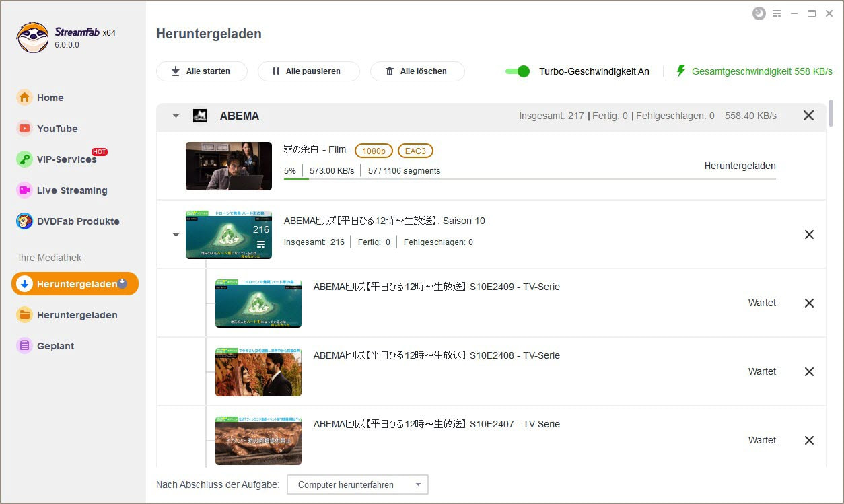
Task: Click the green download progress bar
Action: (x=296, y=179)
